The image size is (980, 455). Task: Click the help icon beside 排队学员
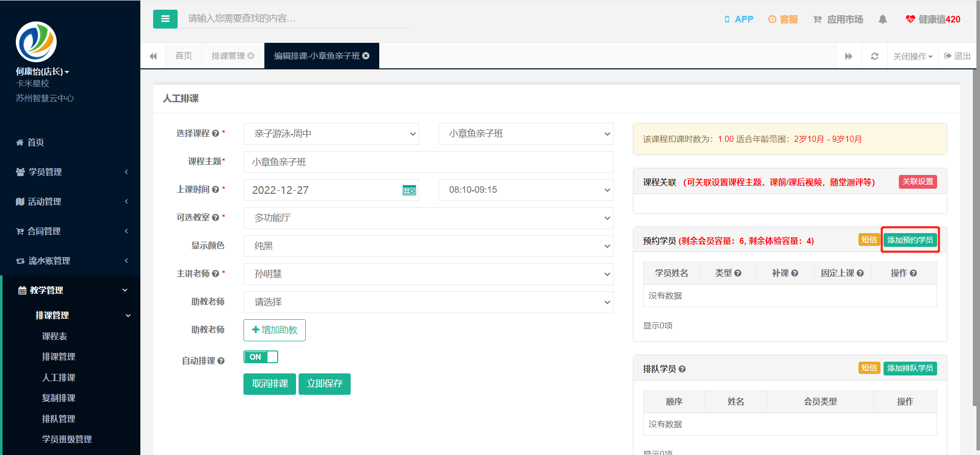(682, 369)
